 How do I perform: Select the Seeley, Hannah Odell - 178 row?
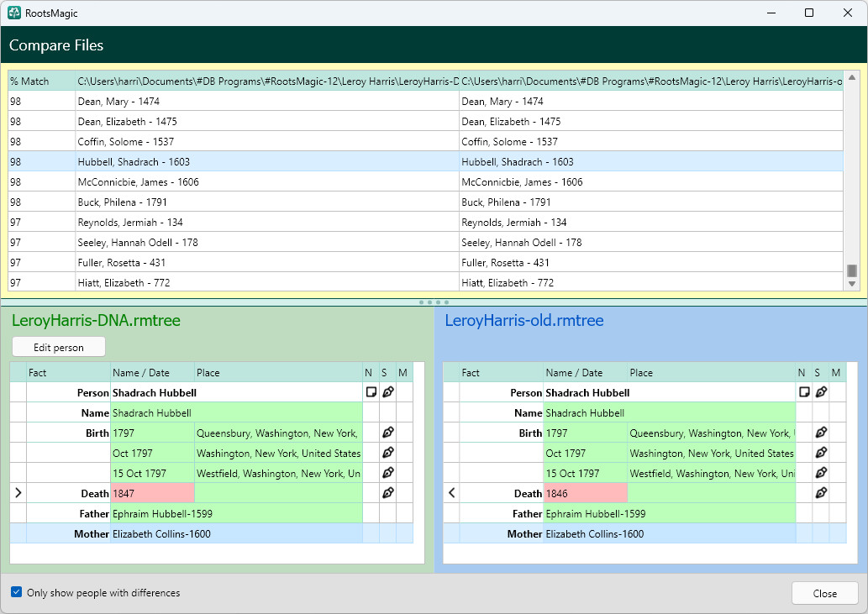pos(426,242)
